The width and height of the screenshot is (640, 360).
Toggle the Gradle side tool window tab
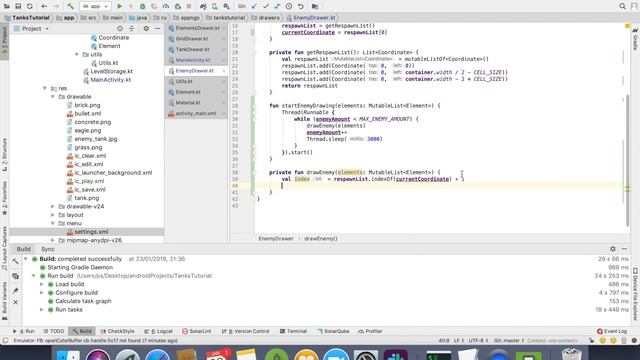(635, 39)
